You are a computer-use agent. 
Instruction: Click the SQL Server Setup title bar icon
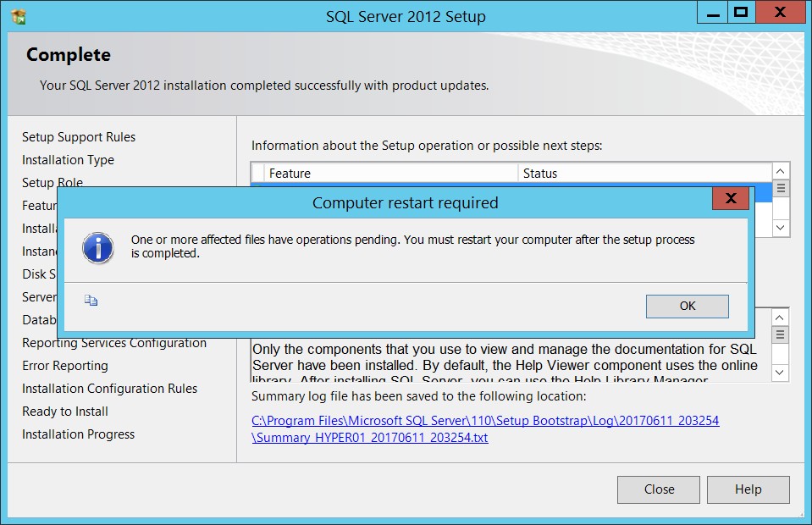tap(19, 17)
